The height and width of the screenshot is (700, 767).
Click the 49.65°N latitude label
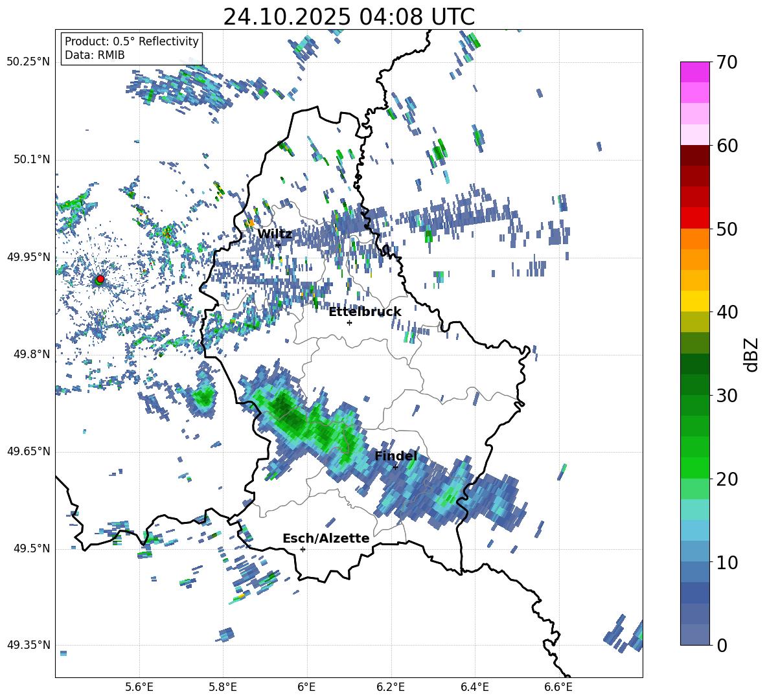(29, 451)
